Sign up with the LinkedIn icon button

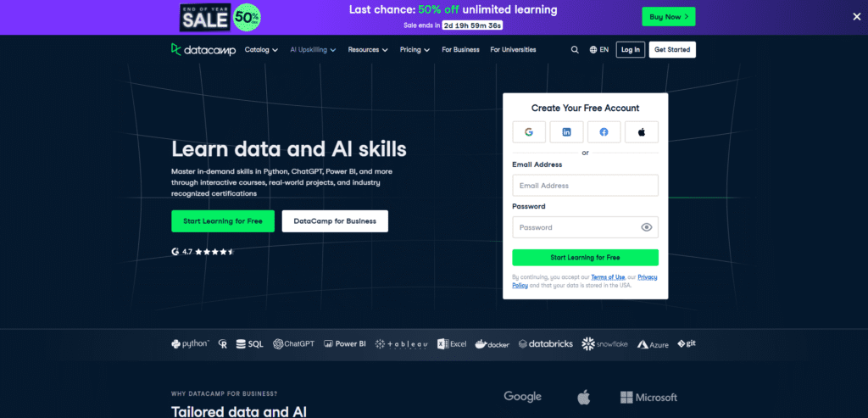point(566,132)
